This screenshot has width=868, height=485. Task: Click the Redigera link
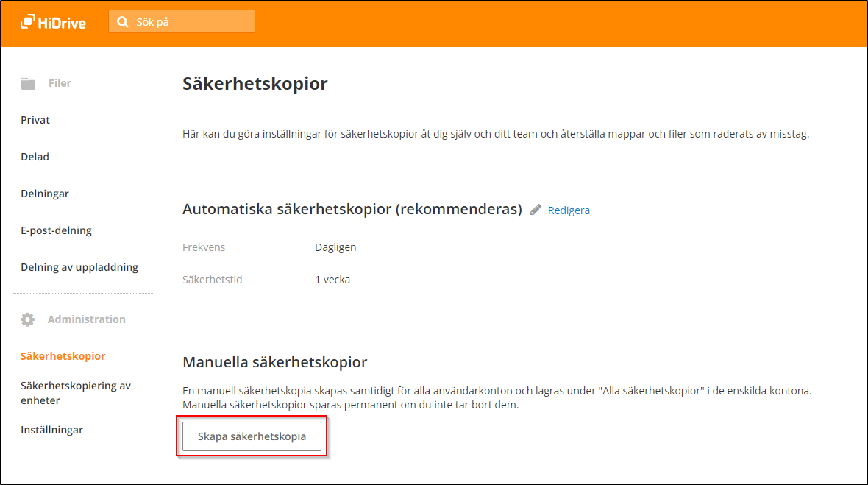click(569, 210)
